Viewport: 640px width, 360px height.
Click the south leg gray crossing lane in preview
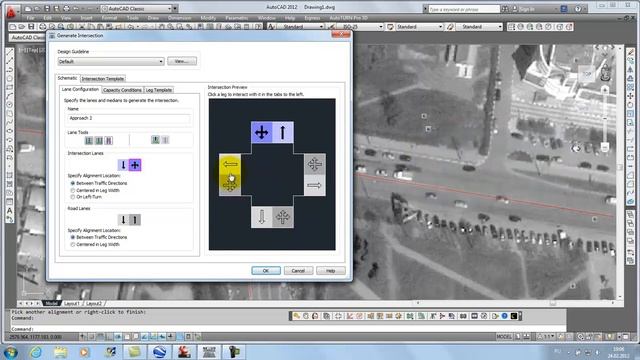pyautogui.click(x=283, y=217)
